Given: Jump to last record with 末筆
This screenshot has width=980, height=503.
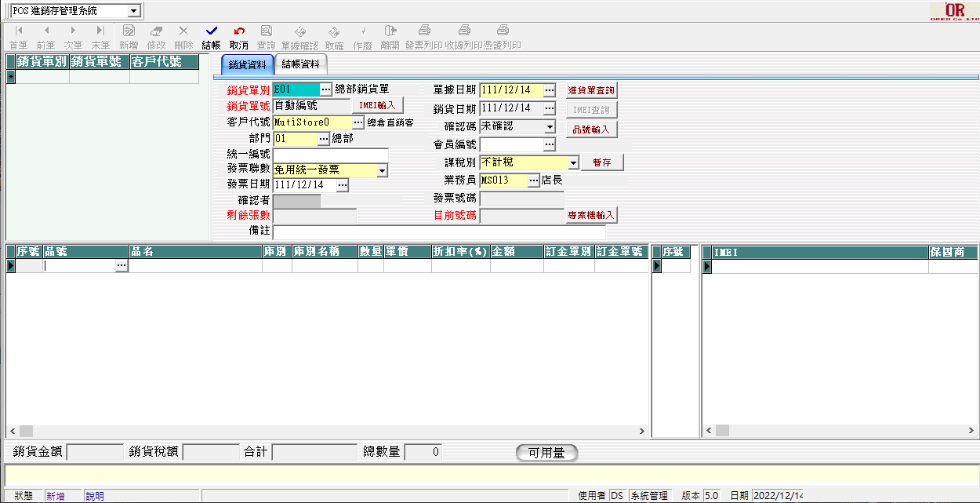Looking at the screenshot, I should (100, 31).
